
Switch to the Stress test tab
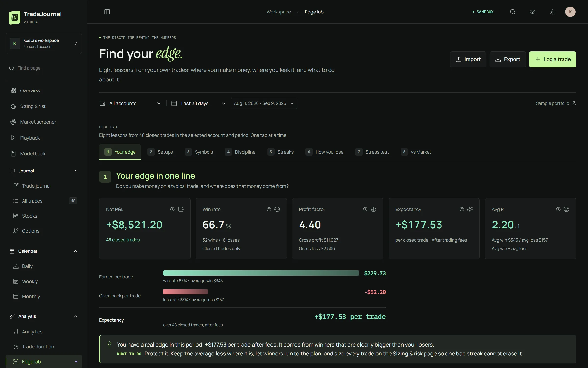(x=372, y=152)
